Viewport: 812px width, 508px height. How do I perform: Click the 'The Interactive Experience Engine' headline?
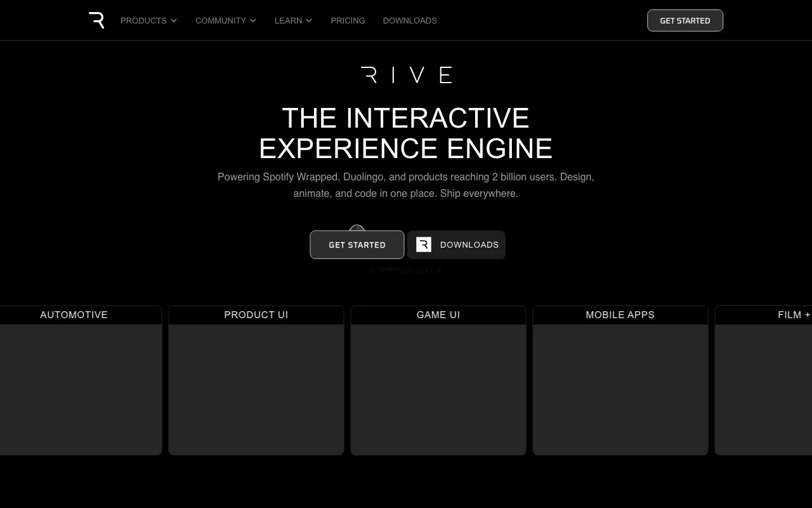coord(406,133)
